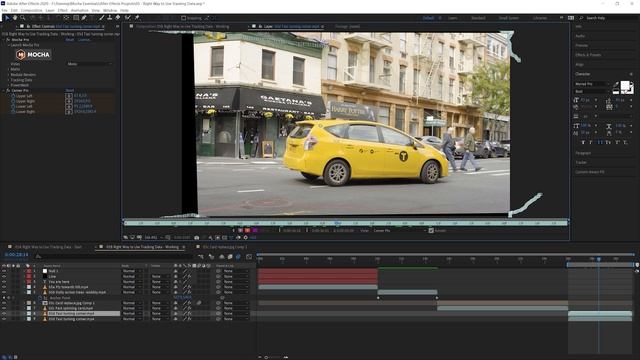Screen dimensions: 640x360
Task: Open the File menu
Action: point(4,10)
